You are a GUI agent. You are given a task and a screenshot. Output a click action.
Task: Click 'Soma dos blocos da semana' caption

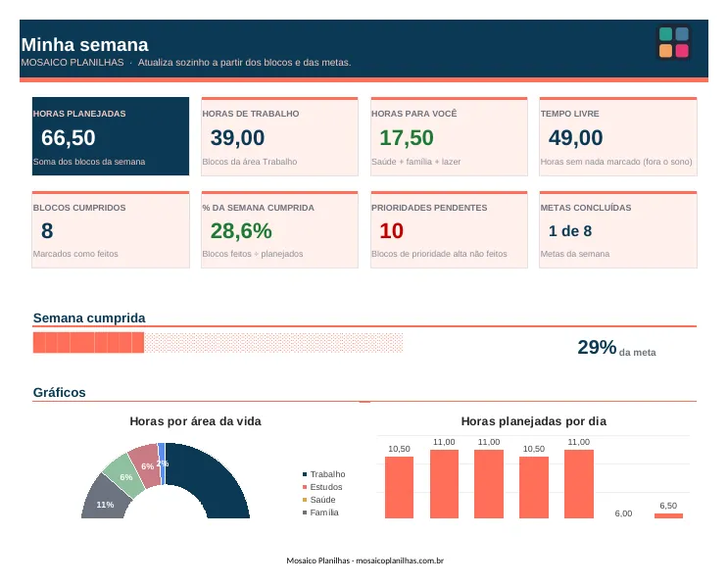[89, 162]
